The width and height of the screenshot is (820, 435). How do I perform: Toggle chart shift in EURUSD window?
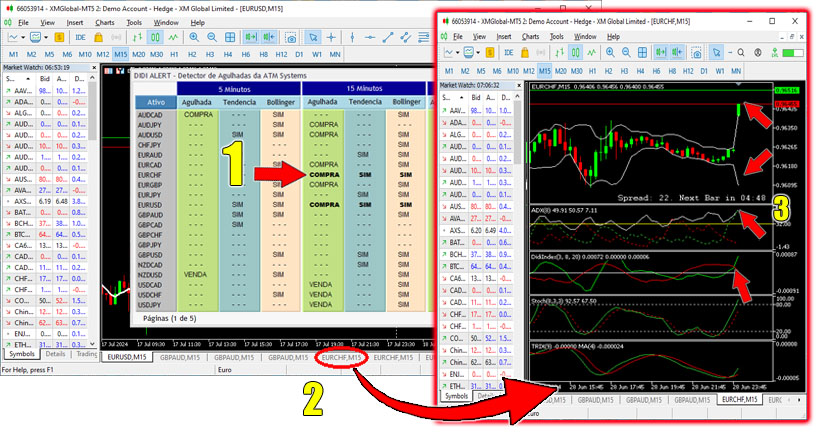(269, 37)
